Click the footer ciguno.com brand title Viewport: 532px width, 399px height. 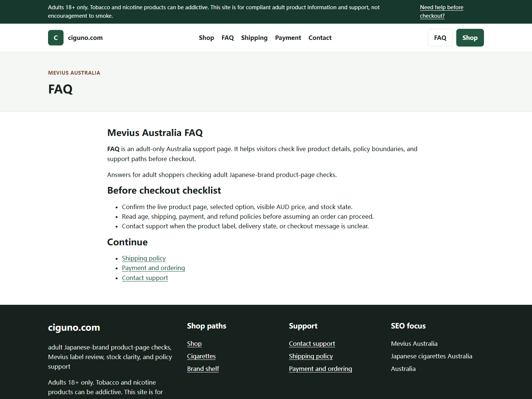(74, 327)
